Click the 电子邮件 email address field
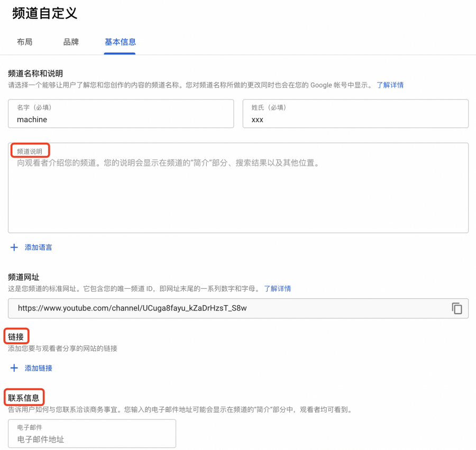The image size is (476, 450). pyautogui.click(x=92, y=434)
